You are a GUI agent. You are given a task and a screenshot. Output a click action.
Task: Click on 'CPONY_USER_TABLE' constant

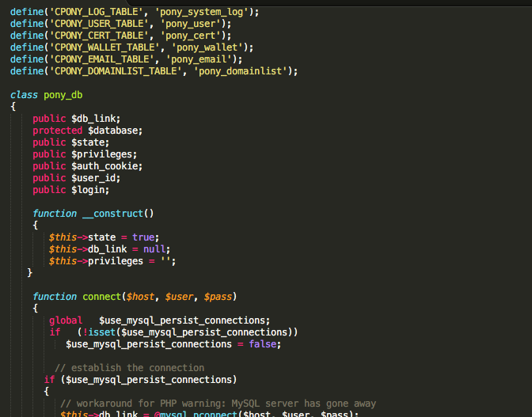99,24
